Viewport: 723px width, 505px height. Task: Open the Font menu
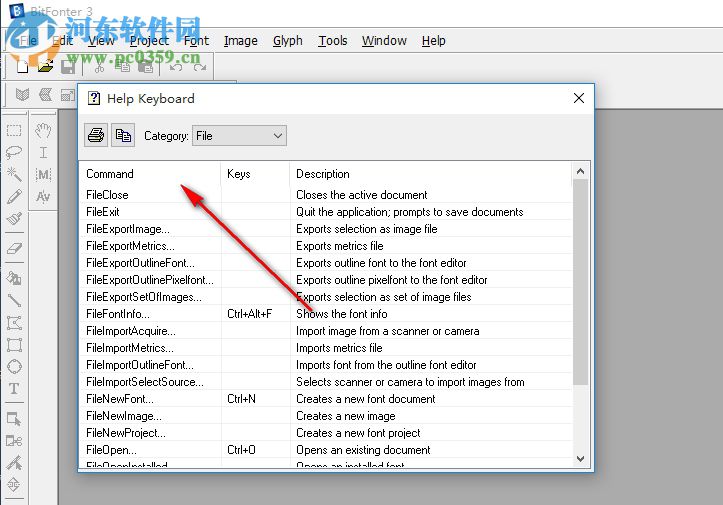coord(196,41)
